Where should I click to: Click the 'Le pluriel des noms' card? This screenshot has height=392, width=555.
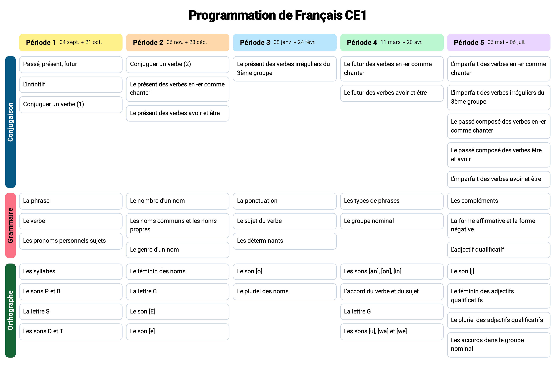click(x=284, y=292)
